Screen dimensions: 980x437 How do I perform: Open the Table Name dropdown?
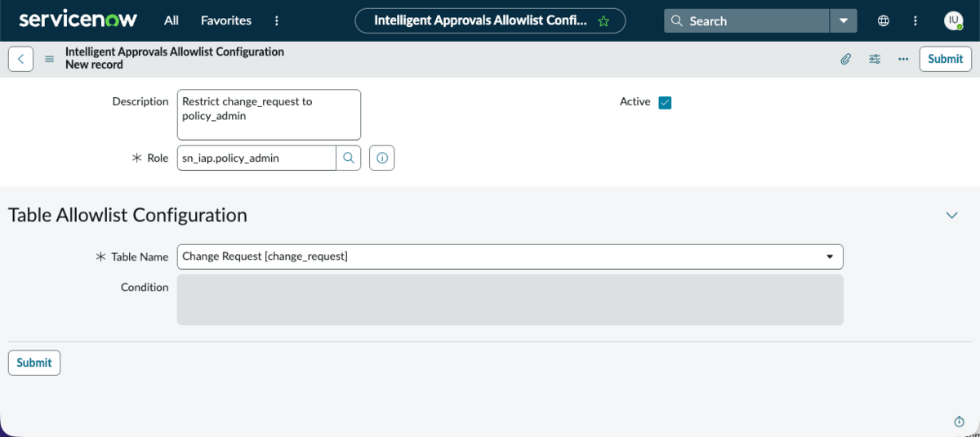pos(510,256)
